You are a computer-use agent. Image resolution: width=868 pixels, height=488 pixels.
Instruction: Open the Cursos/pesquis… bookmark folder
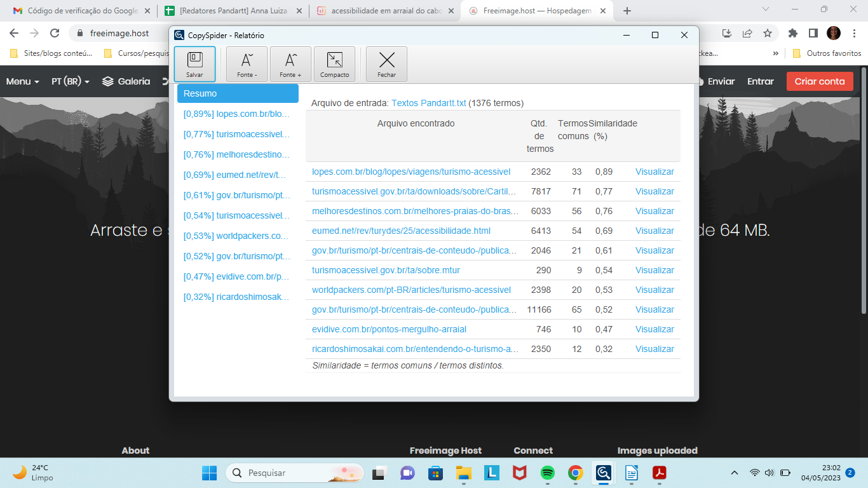point(137,53)
